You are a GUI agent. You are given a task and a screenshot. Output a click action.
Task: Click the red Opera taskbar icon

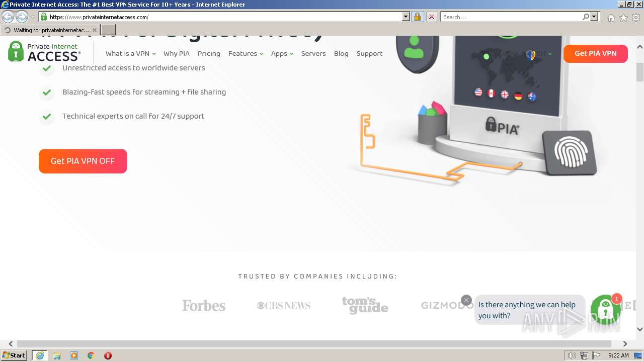click(108, 355)
